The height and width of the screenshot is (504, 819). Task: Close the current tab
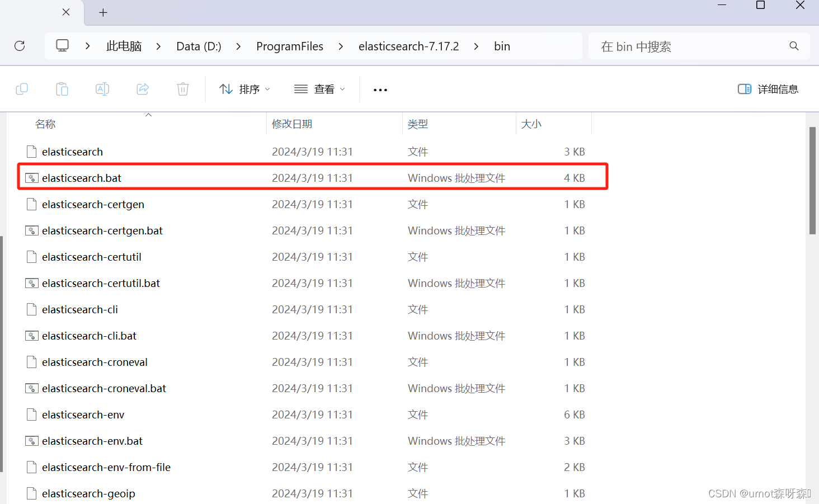point(66,12)
